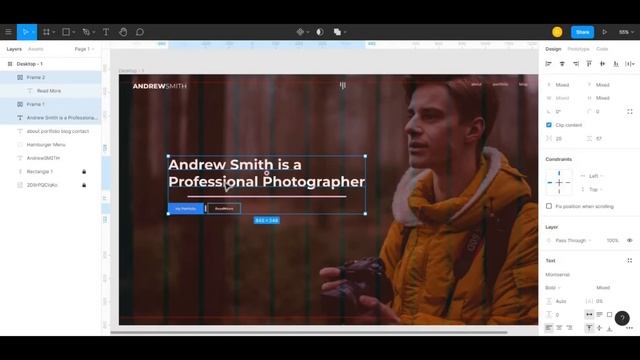This screenshot has width=640, height=360.
Task: Switch to the Layers tab
Action: [14, 49]
